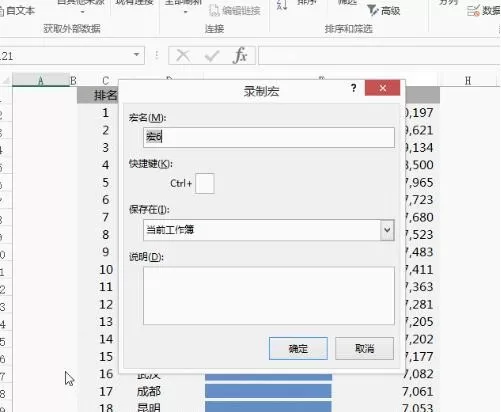Click the 排名 header cell
The height and width of the screenshot is (412, 501).
(98, 96)
